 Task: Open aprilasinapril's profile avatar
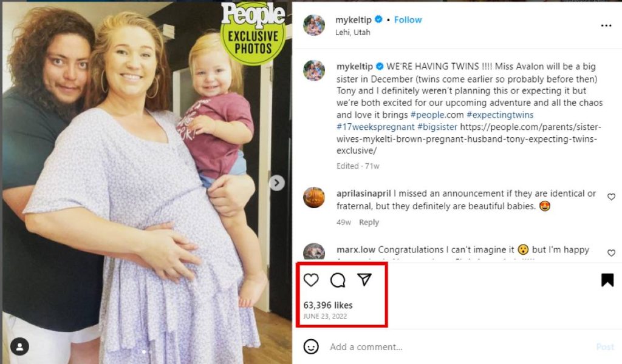tap(314, 198)
